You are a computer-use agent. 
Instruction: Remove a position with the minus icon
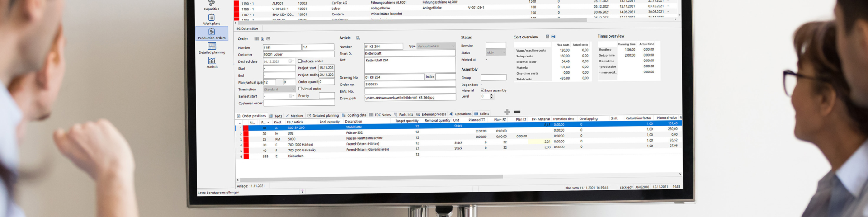tap(517, 112)
